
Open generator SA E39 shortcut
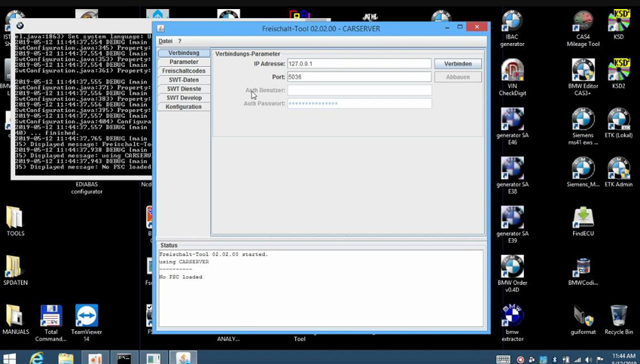pyautogui.click(x=512, y=225)
